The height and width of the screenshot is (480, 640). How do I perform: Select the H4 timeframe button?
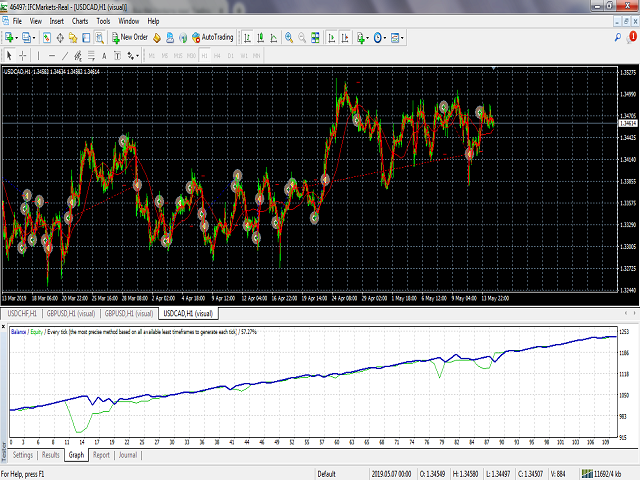pos(217,56)
